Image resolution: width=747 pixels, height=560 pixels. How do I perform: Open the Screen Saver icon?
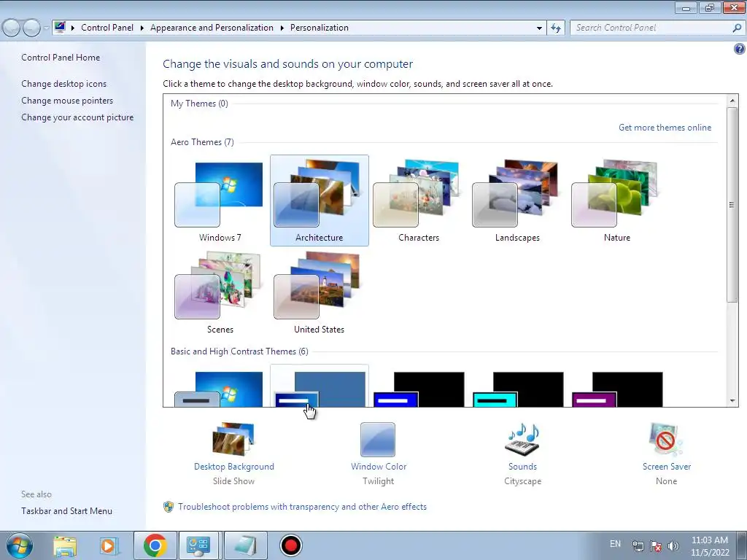coord(666,440)
